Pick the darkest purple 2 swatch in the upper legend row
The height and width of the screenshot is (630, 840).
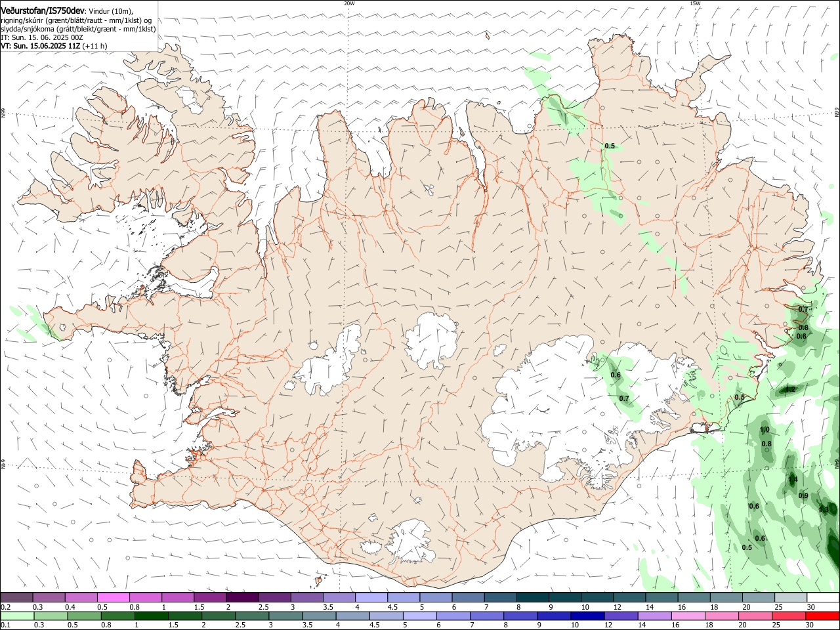241,598
